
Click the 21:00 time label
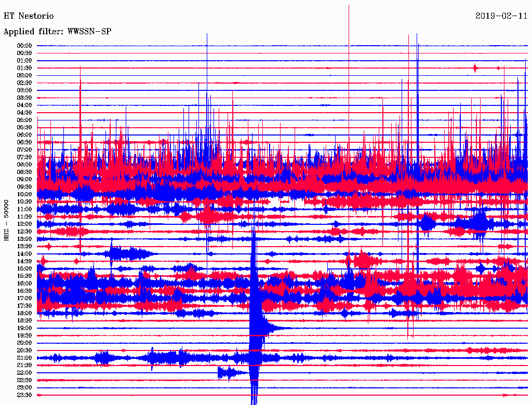coord(24,358)
